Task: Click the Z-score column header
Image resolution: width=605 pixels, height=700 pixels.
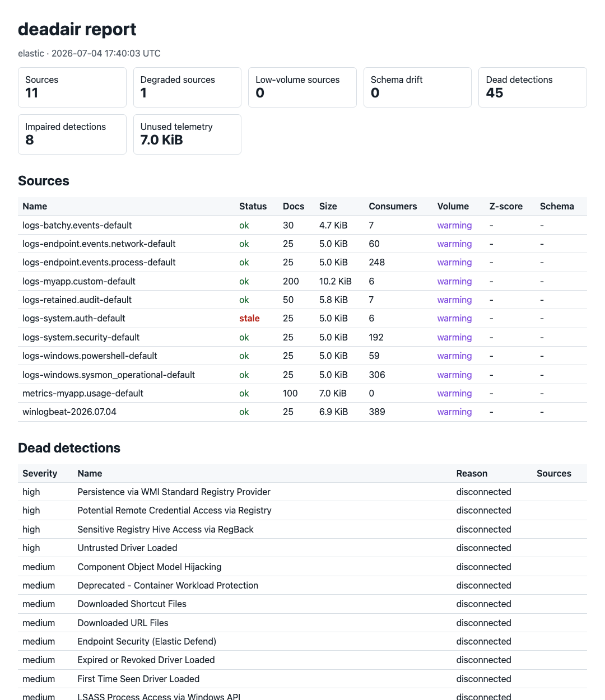Action: click(x=506, y=206)
